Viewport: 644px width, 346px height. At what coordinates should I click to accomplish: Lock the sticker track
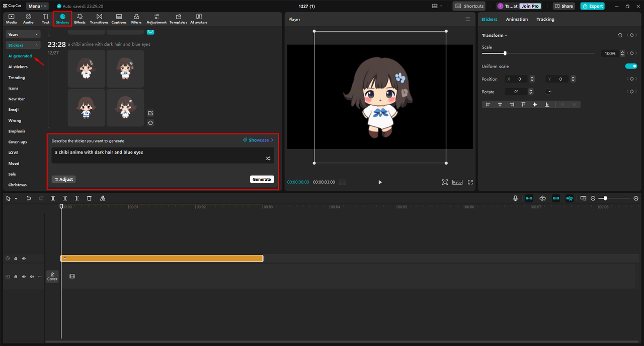pos(16,258)
